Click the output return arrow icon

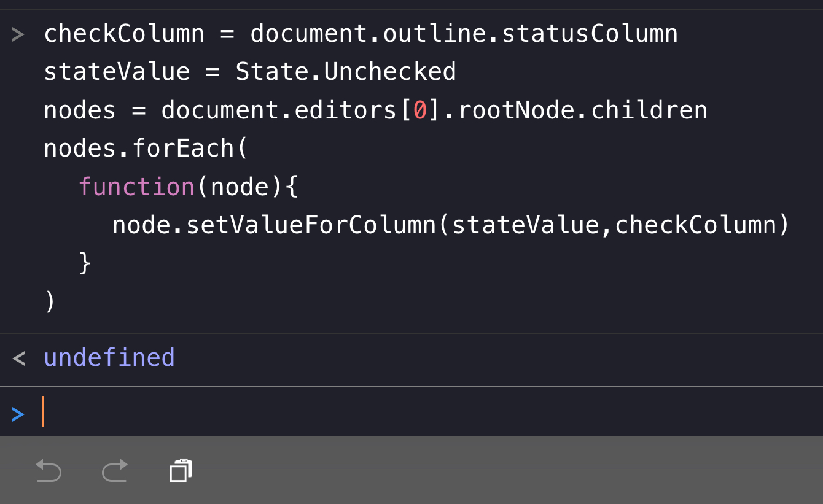click(x=18, y=358)
